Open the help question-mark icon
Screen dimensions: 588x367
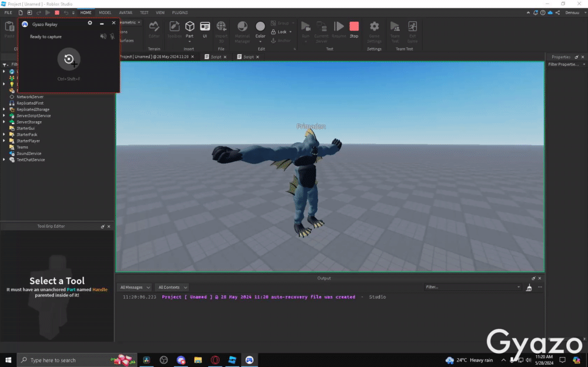[x=543, y=13]
